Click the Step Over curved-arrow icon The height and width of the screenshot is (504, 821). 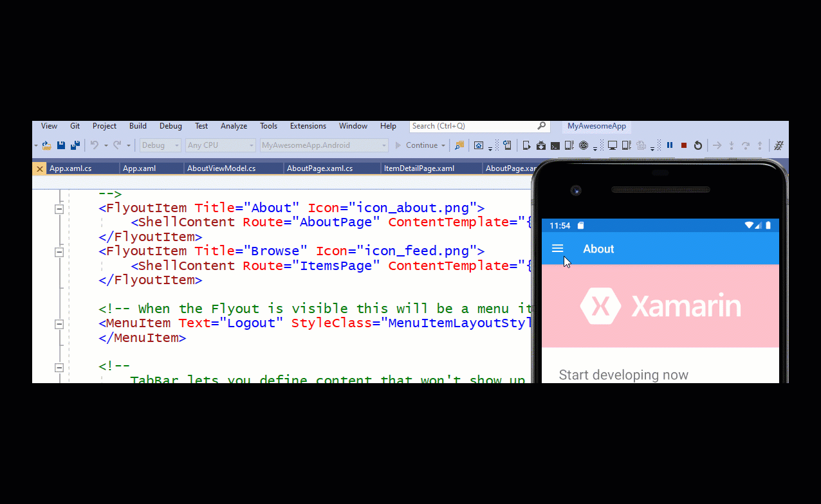(x=746, y=145)
